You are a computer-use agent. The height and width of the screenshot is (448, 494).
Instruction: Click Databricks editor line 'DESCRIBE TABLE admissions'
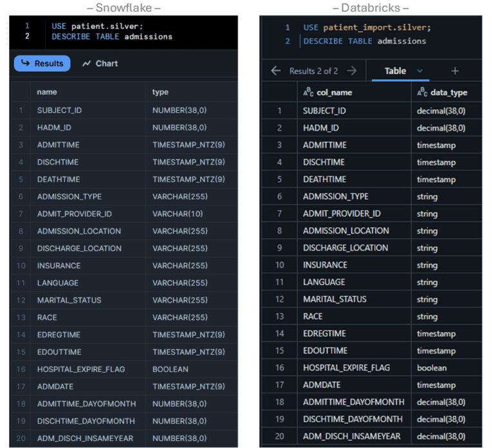pos(364,41)
